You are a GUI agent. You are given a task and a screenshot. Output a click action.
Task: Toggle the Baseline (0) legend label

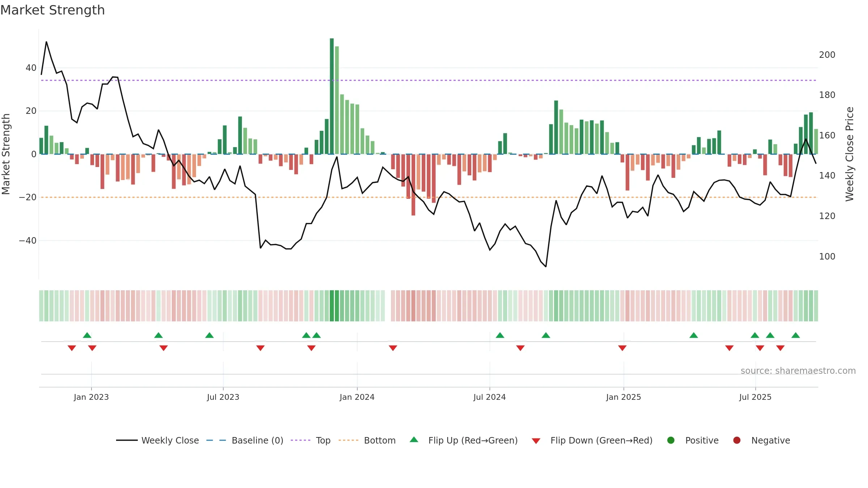pyautogui.click(x=258, y=440)
